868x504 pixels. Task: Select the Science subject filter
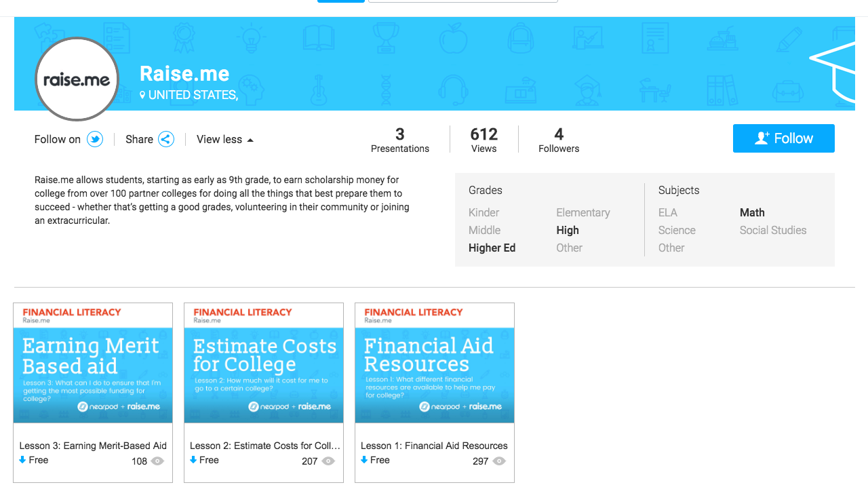[x=677, y=230]
